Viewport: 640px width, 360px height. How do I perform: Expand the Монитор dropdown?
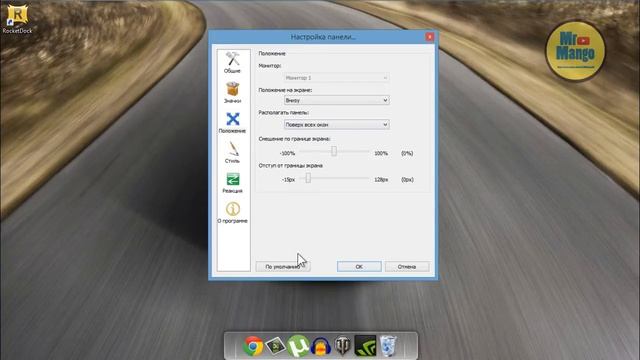pos(336,78)
